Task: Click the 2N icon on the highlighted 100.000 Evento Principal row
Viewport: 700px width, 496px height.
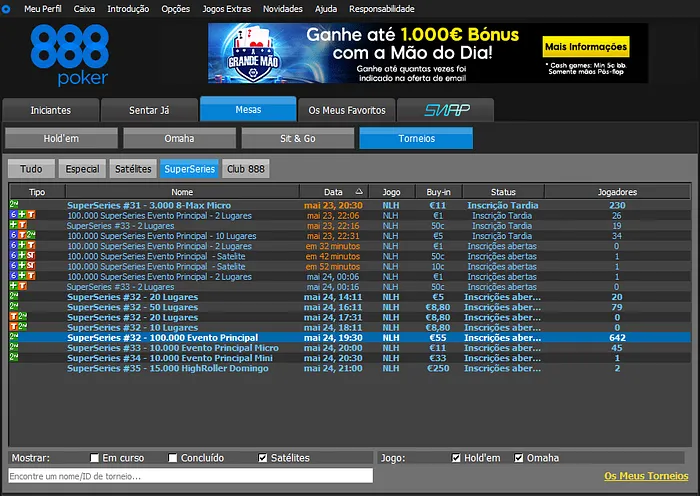Action: pyautogui.click(x=14, y=337)
